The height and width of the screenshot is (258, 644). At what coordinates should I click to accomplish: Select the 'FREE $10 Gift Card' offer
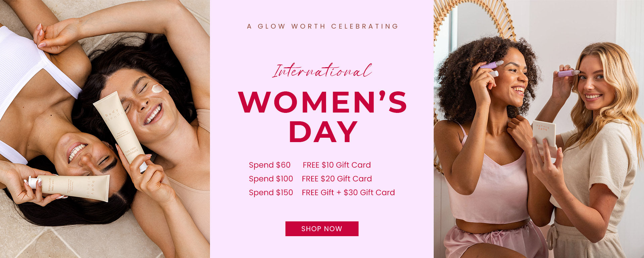[336, 165]
